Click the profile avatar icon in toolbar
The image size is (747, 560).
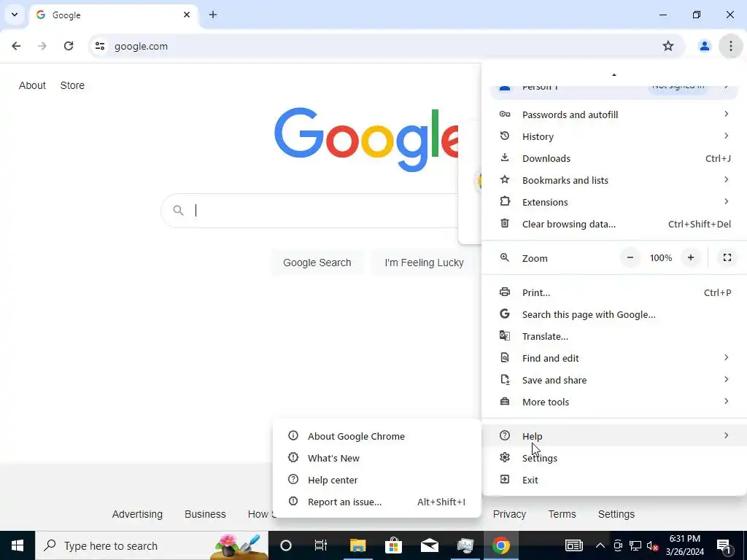pos(704,46)
